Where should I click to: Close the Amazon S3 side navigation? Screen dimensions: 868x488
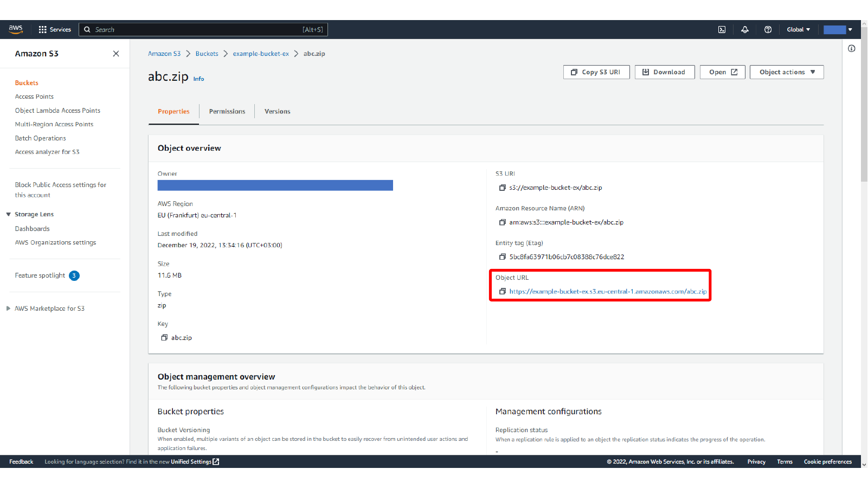(x=116, y=54)
